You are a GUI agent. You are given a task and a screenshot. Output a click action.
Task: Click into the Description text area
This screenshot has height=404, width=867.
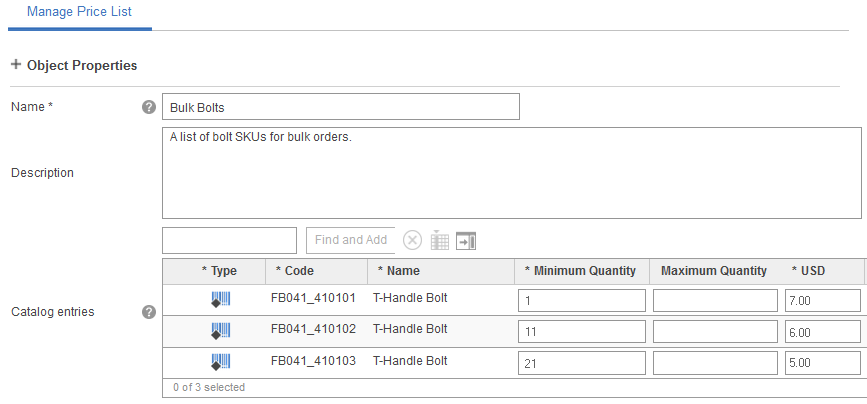(x=511, y=172)
